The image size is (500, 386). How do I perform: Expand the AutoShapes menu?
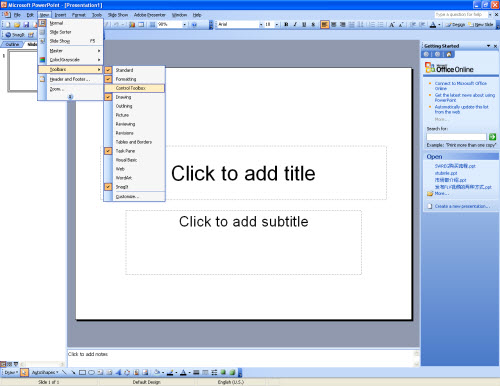pyautogui.click(x=45, y=372)
